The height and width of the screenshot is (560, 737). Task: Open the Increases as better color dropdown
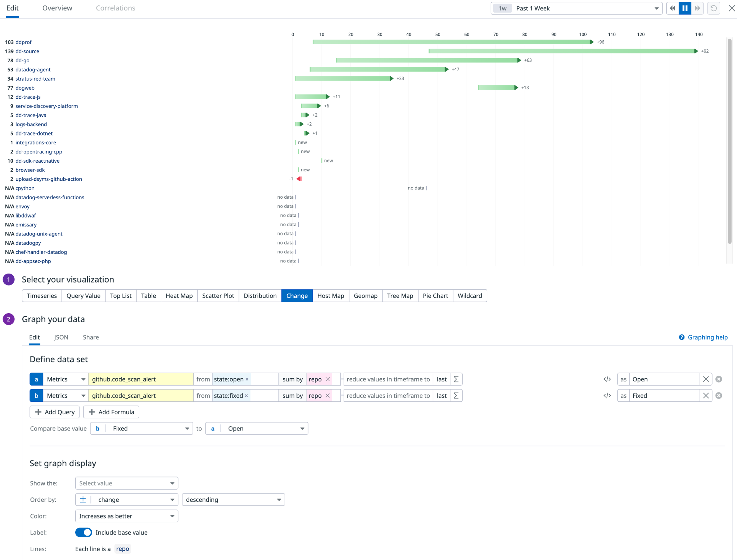[126, 516]
